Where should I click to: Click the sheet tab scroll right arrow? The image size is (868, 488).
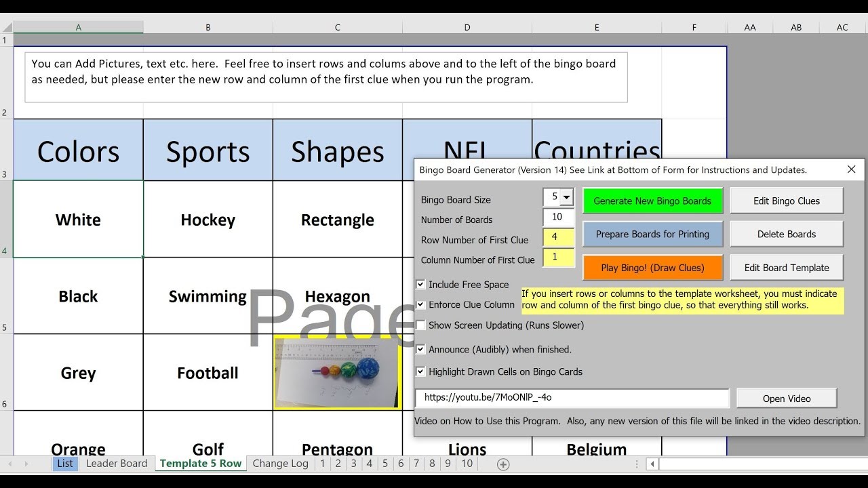pos(26,464)
